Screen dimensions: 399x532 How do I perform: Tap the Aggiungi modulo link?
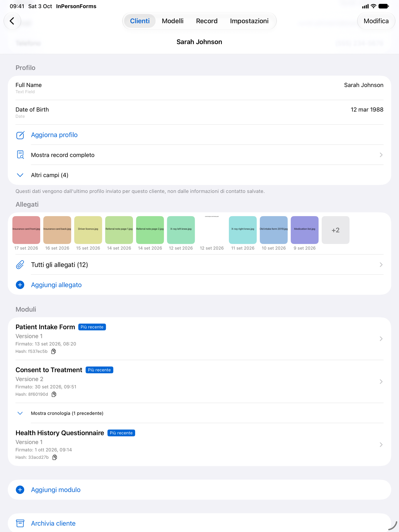56,490
